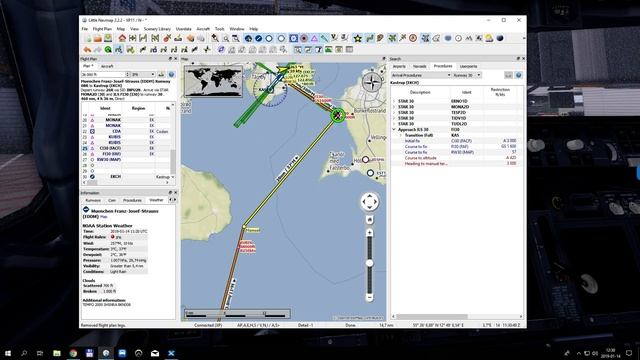
Task: Toggle Victor airways display button
Action: point(334,38)
